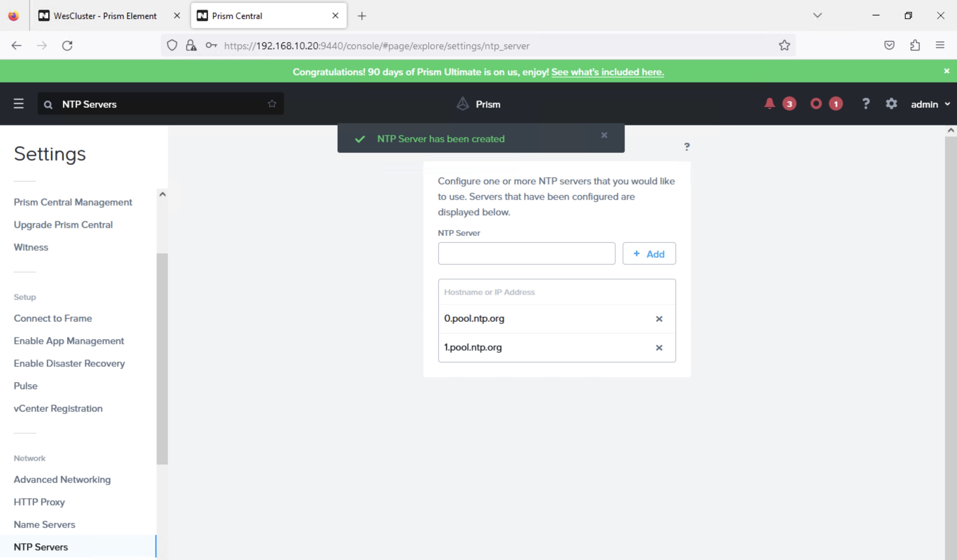Open the hamburger main menu
The width and height of the screenshot is (957, 560).
click(19, 104)
